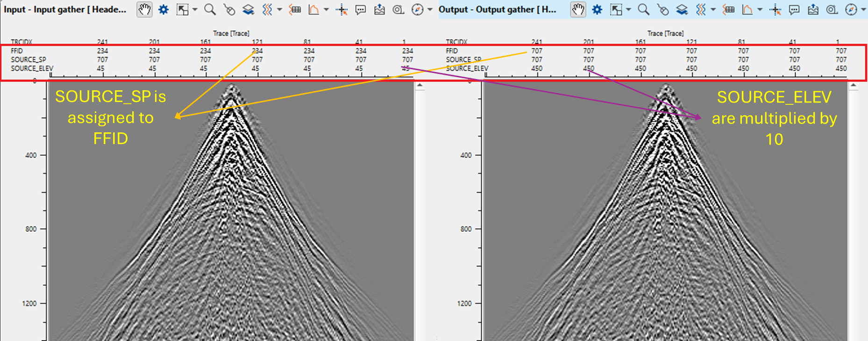Select the Output gather panel title
This screenshot has height=341, width=868.
(497, 9)
